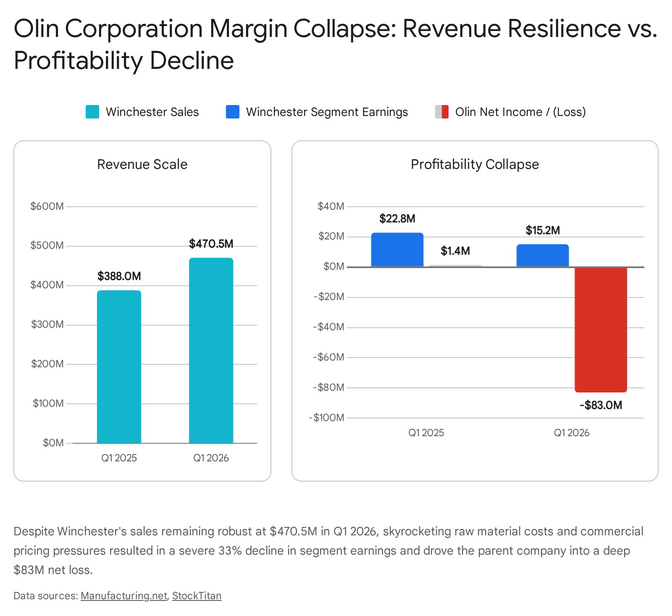Screen dimensions: 672x616
Task: Click the $600M y-axis label
Action: point(47,206)
